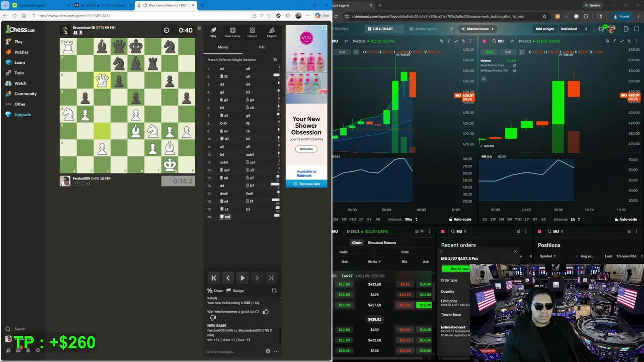644x362 pixels.
Task: Switch to the Moves tab
Action: click(223, 47)
